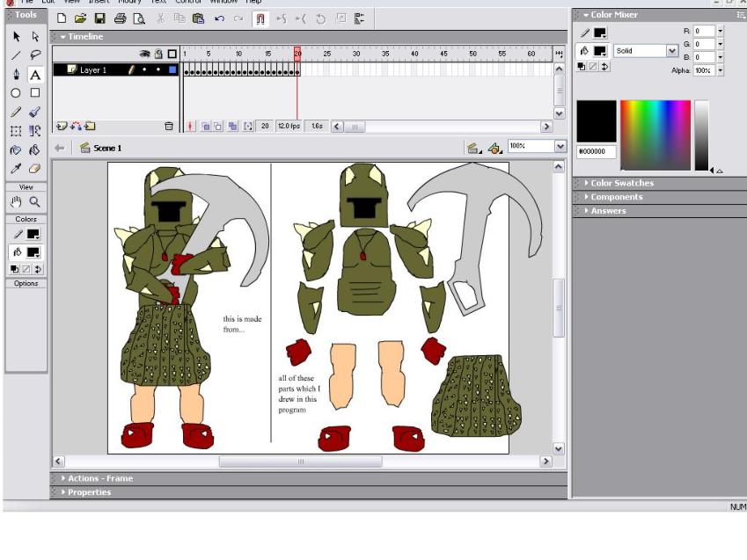The width and height of the screenshot is (747, 560).
Task: Activate the Eyedropper tool
Action: [x=16, y=168]
